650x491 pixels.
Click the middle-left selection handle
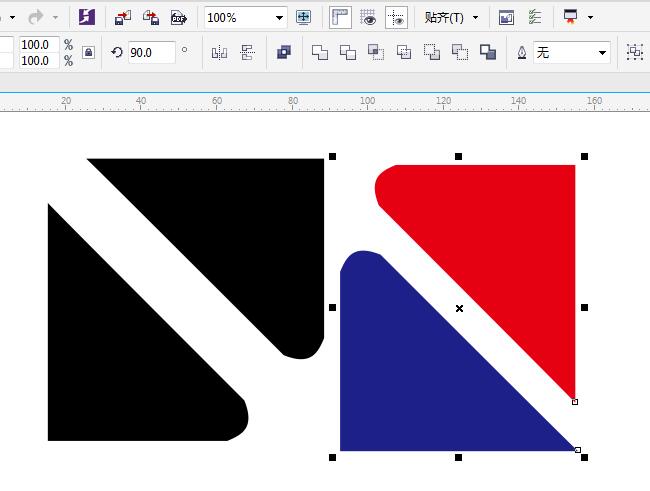click(332, 307)
